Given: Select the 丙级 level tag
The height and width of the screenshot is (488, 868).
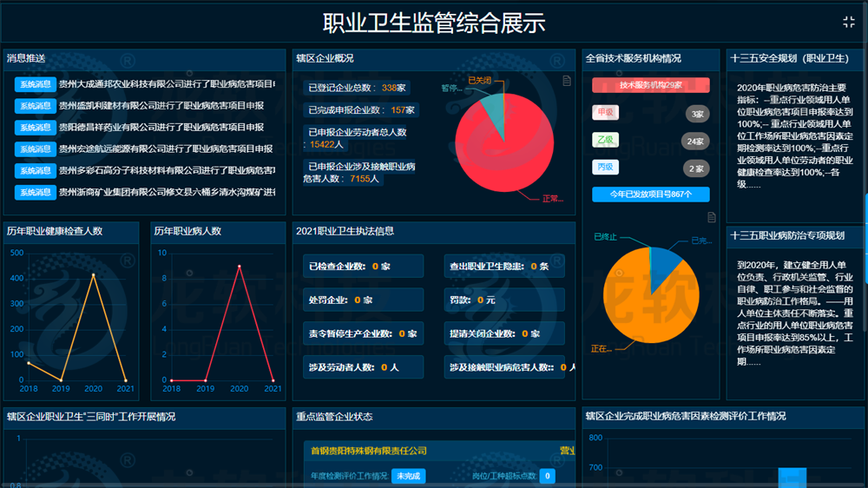Looking at the screenshot, I should tap(605, 168).
